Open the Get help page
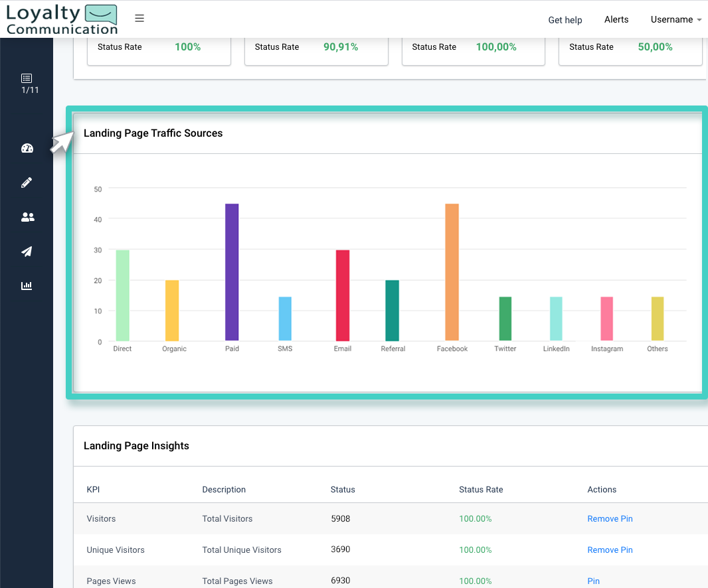Image resolution: width=708 pixels, height=588 pixels. click(565, 20)
